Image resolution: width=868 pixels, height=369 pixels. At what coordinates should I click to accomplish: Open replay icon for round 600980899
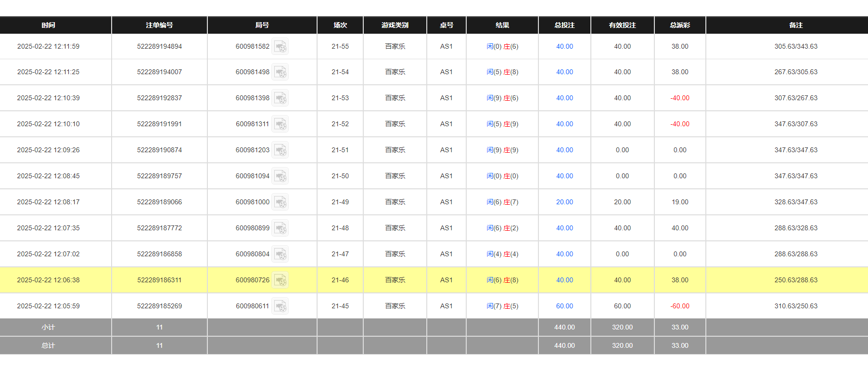pos(280,228)
